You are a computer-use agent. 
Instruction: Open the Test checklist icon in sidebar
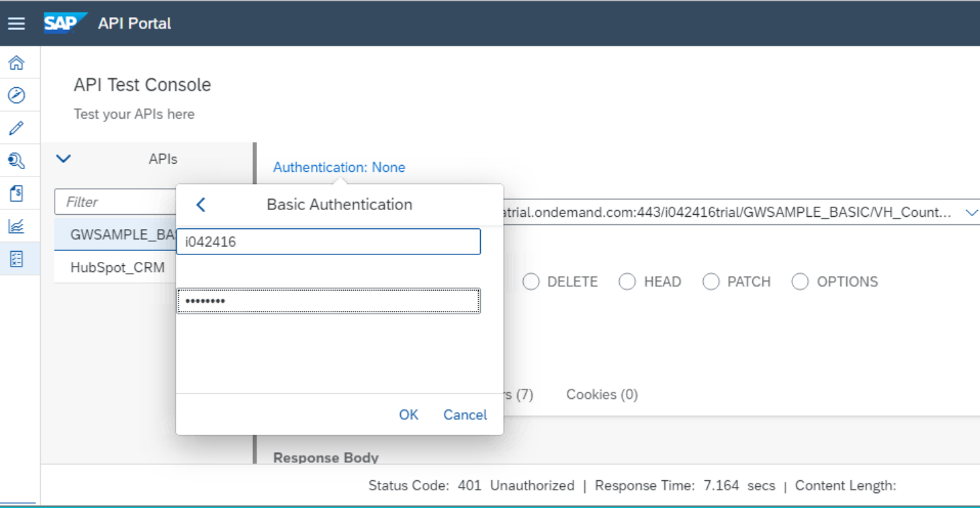pos(16,259)
